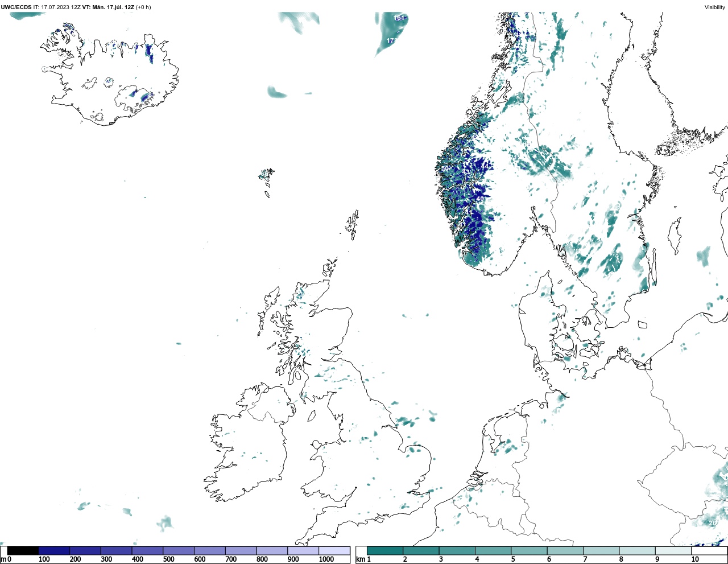728x564 pixels.
Task: Click the 'IT: 17.07.2023 12Z' initial time text
Action: (57, 7)
